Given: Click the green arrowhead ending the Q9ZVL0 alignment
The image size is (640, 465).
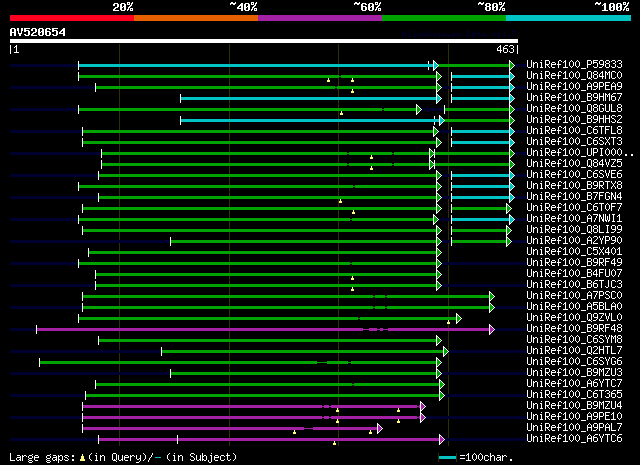Looking at the screenshot, I should (459, 318).
